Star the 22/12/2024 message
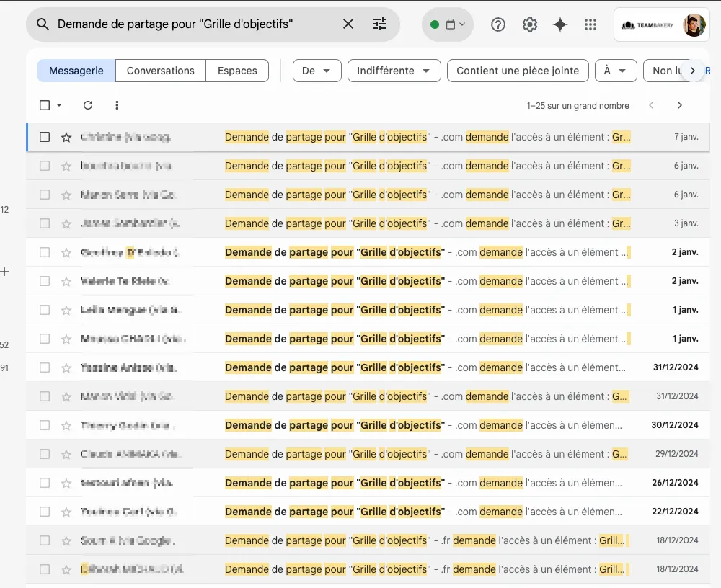This screenshot has width=721, height=588. [x=66, y=512]
